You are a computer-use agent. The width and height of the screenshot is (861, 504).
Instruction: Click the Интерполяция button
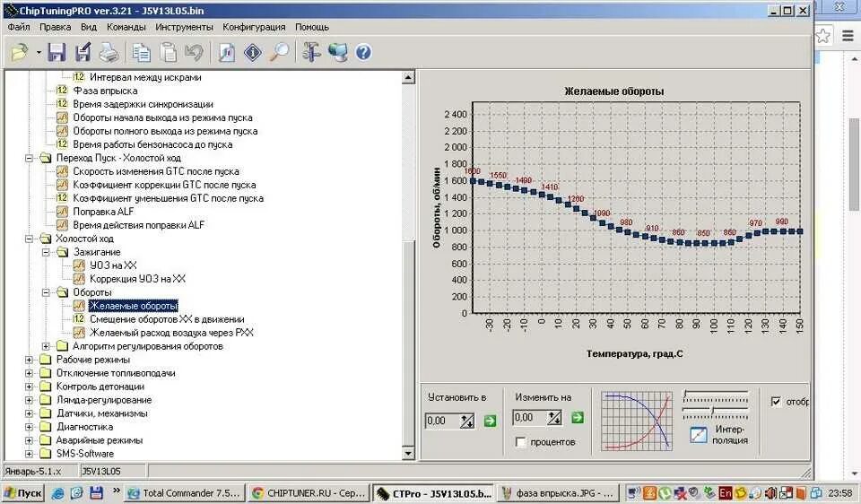719,435
